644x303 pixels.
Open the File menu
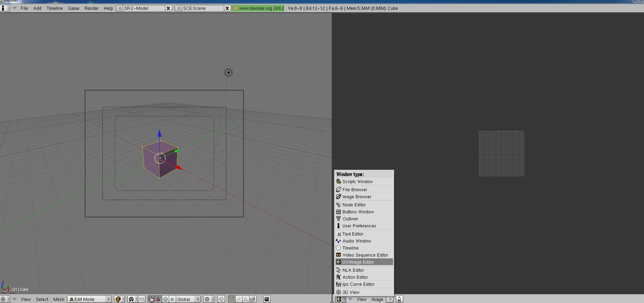pos(24,8)
